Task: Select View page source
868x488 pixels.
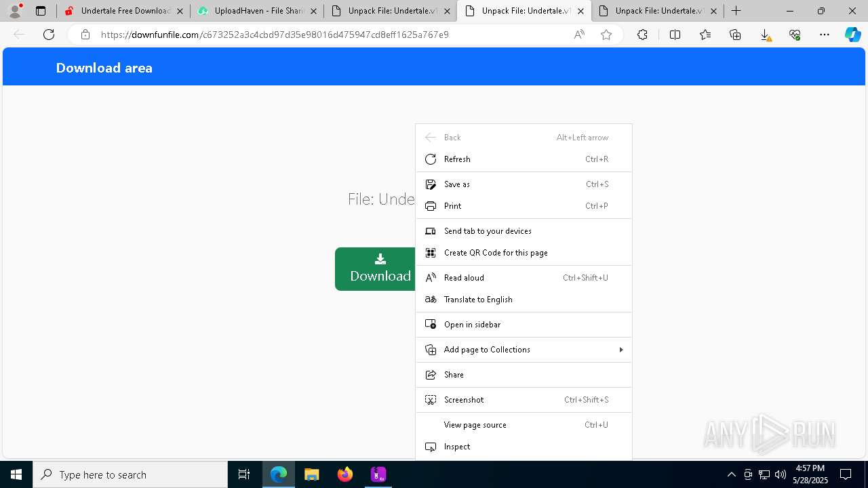Action: click(x=524, y=425)
